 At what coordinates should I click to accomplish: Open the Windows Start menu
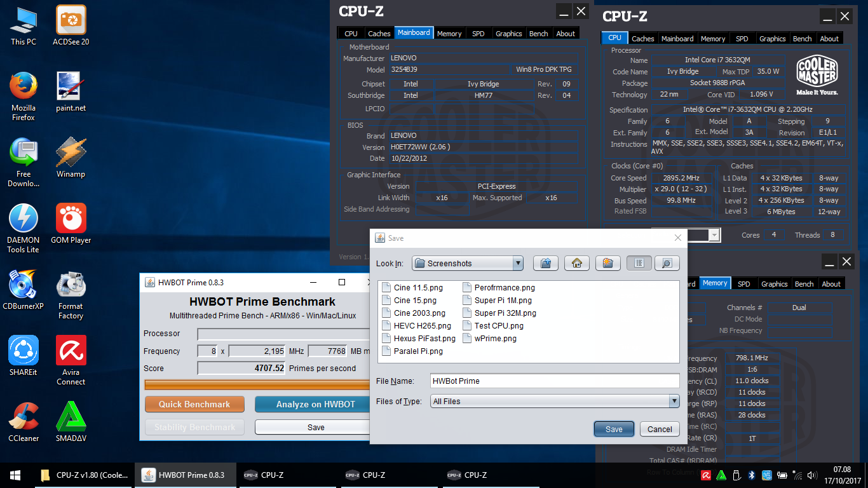tap(15, 475)
